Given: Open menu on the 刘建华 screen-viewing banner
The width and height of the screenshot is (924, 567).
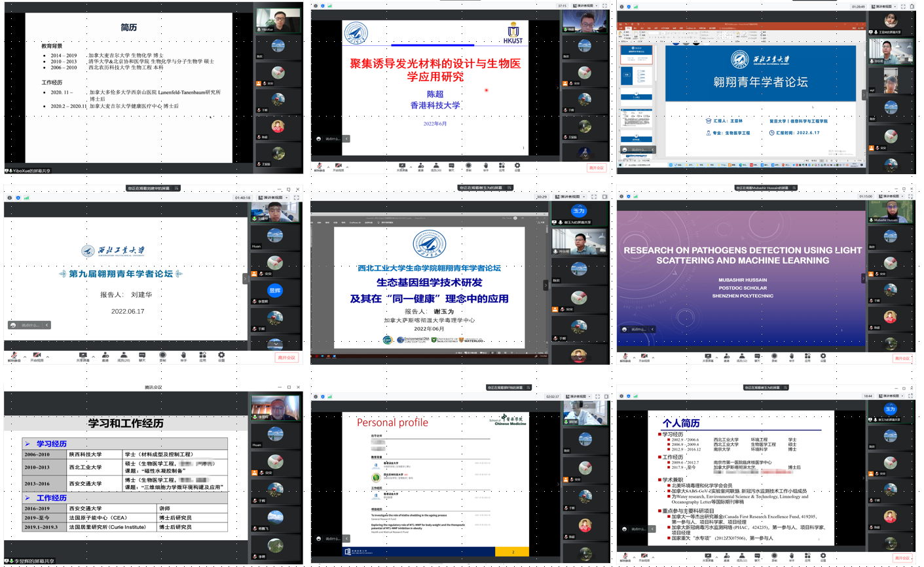Looking at the screenshot, I should point(176,188).
